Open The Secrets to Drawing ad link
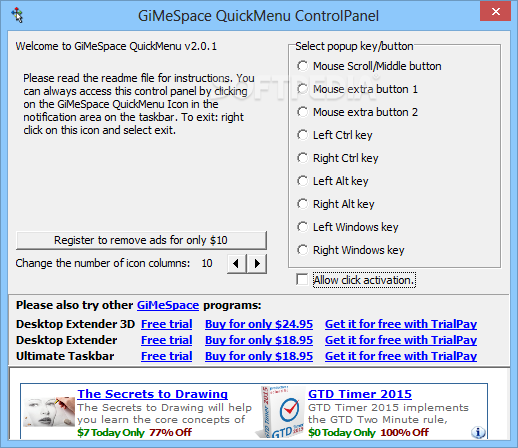Image resolution: width=518 pixels, height=448 pixels. click(153, 394)
